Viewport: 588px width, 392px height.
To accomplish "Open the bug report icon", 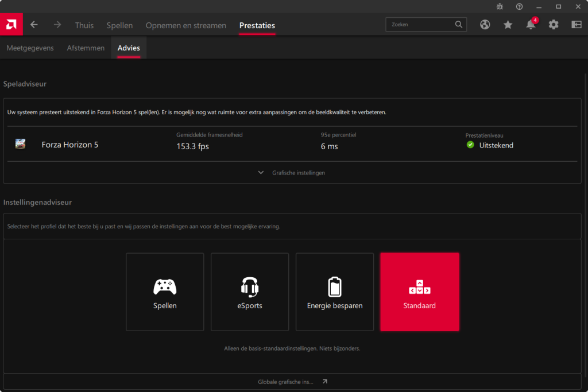I will tap(500, 7).
